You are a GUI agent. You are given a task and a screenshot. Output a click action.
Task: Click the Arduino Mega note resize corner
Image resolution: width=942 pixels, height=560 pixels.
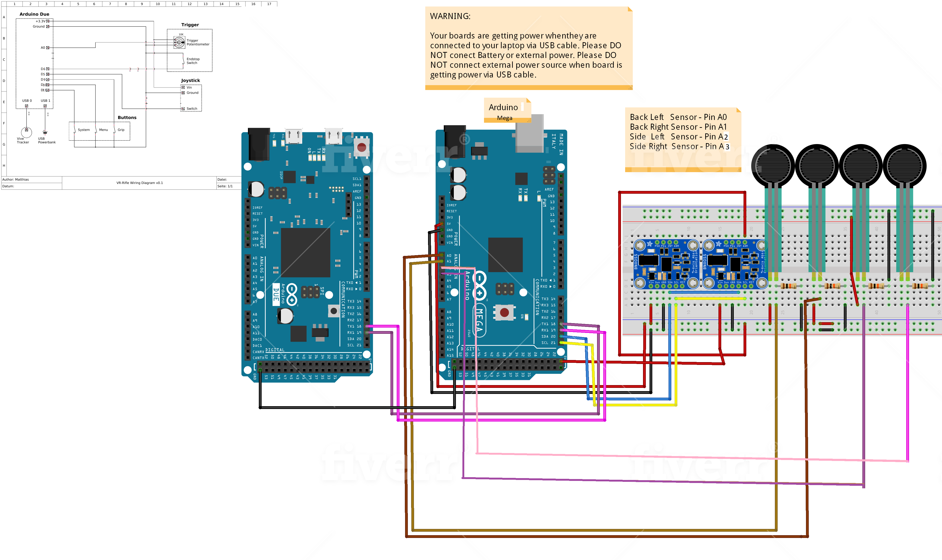pos(529,120)
